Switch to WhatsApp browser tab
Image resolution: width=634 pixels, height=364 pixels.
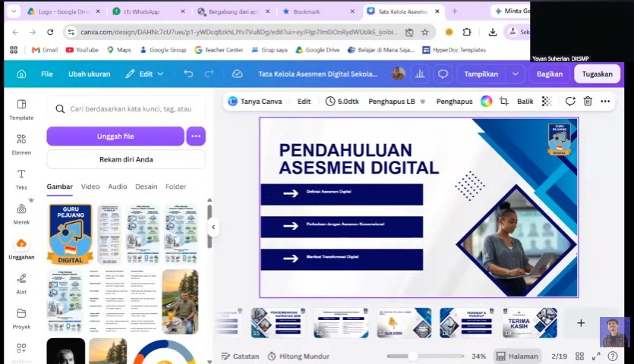tap(149, 11)
